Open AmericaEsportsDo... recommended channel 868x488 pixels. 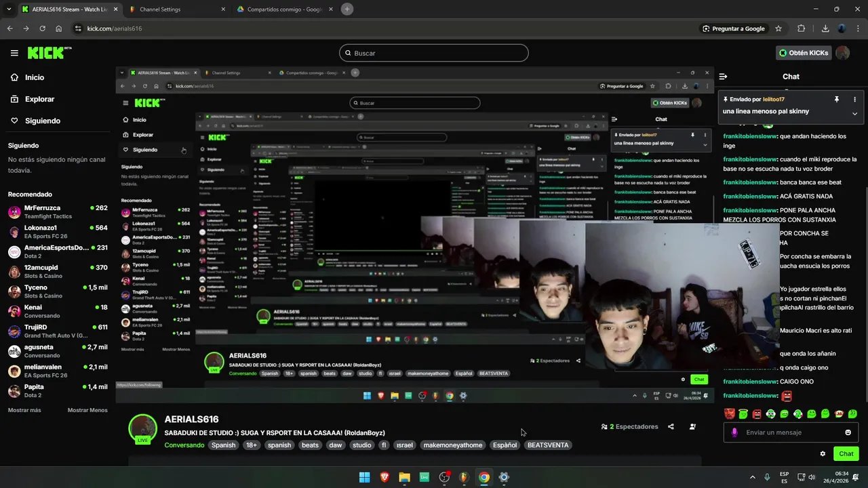click(58, 251)
